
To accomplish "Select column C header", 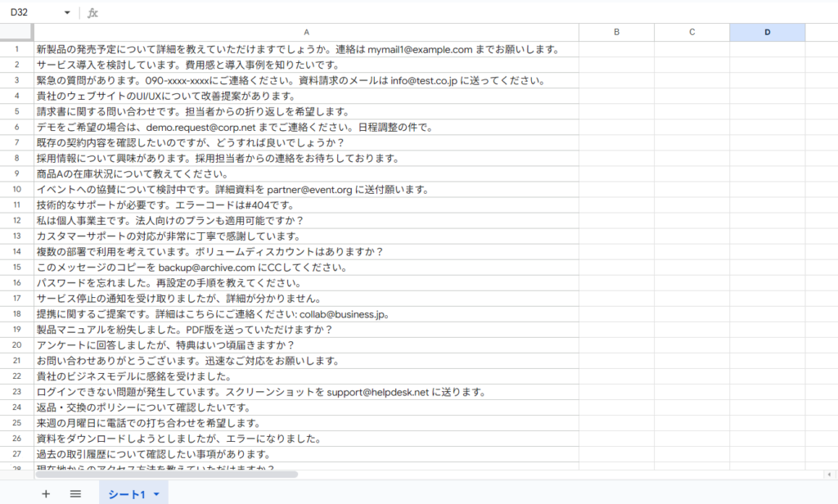I will tap(692, 33).
